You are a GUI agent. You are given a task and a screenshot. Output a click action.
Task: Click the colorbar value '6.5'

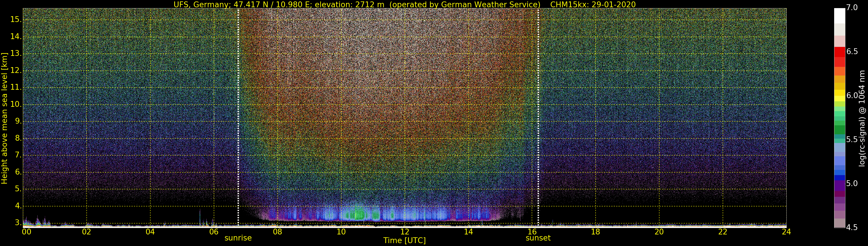852,52
